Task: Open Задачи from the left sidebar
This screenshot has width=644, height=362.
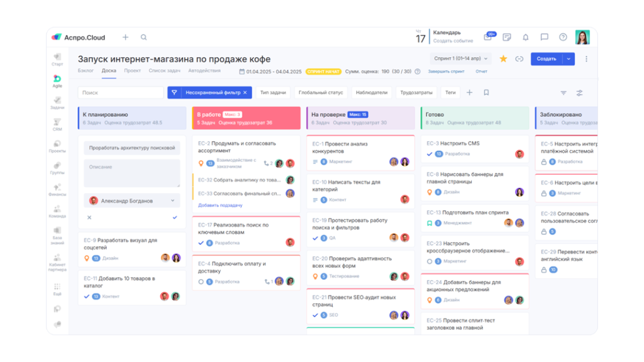Action: pyautogui.click(x=57, y=106)
